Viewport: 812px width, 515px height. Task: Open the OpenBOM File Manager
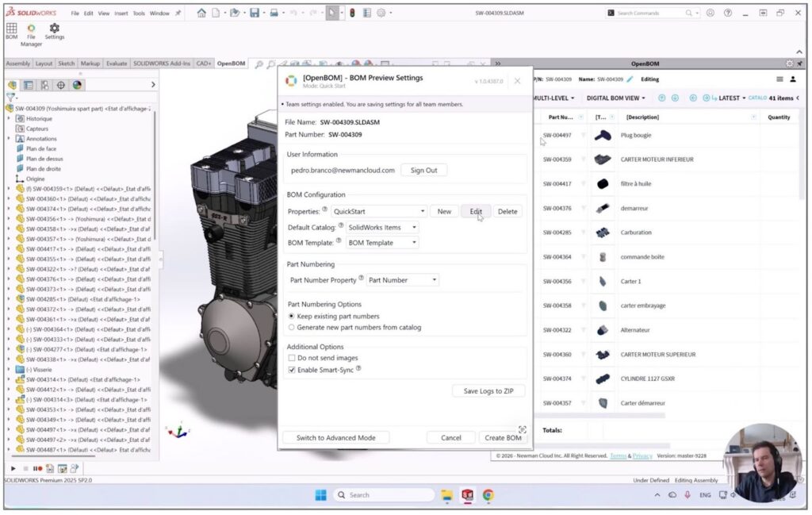(x=31, y=29)
